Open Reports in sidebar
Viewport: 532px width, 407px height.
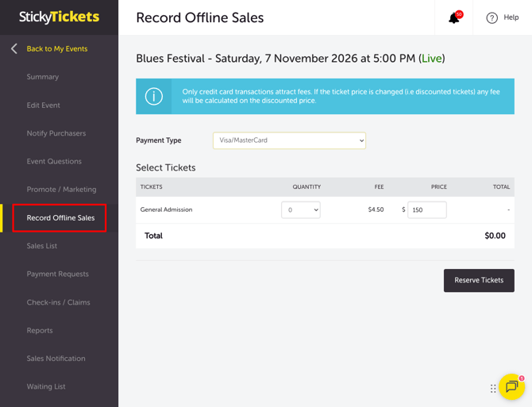[x=40, y=330]
